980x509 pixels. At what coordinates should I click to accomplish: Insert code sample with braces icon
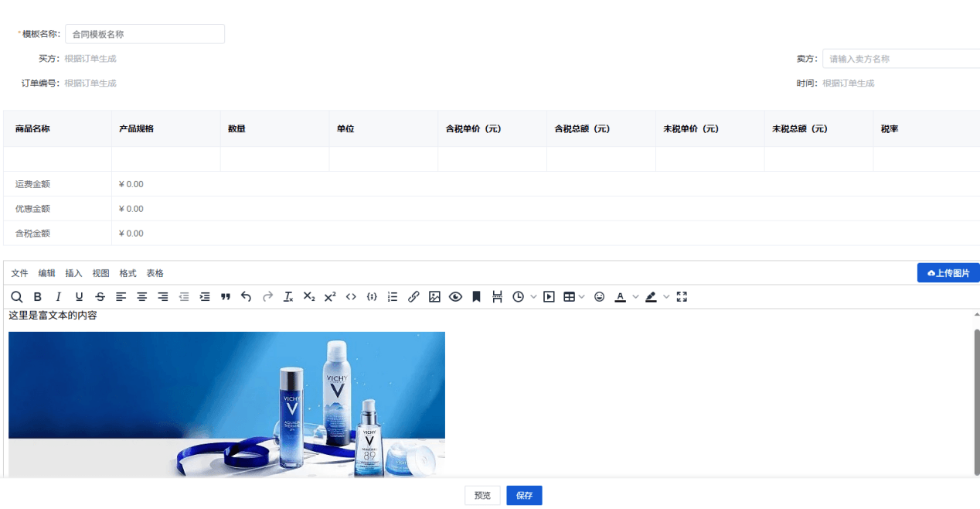pos(372,296)
